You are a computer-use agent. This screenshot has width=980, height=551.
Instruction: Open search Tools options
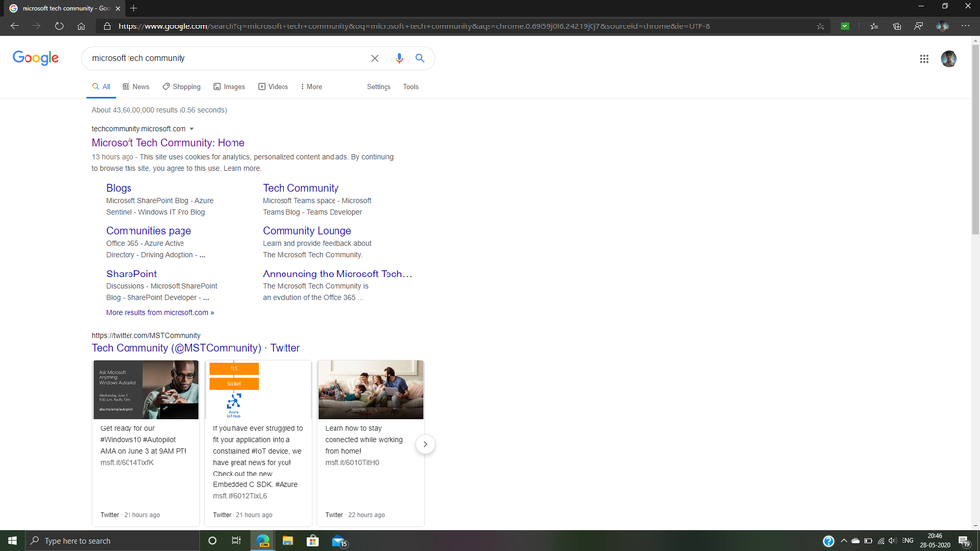coord(411,87)
